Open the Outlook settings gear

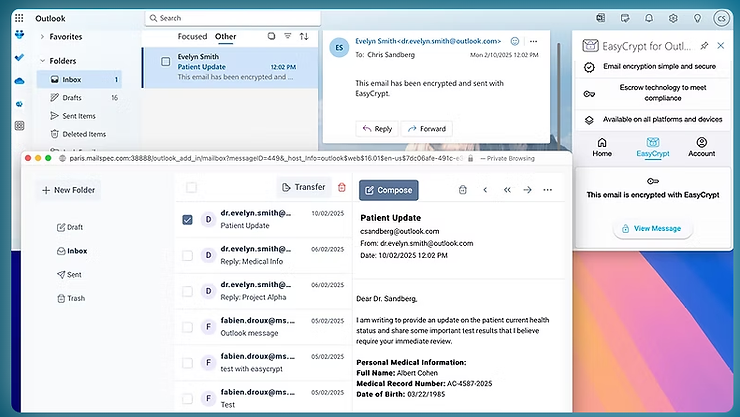[x=673, y=18]
